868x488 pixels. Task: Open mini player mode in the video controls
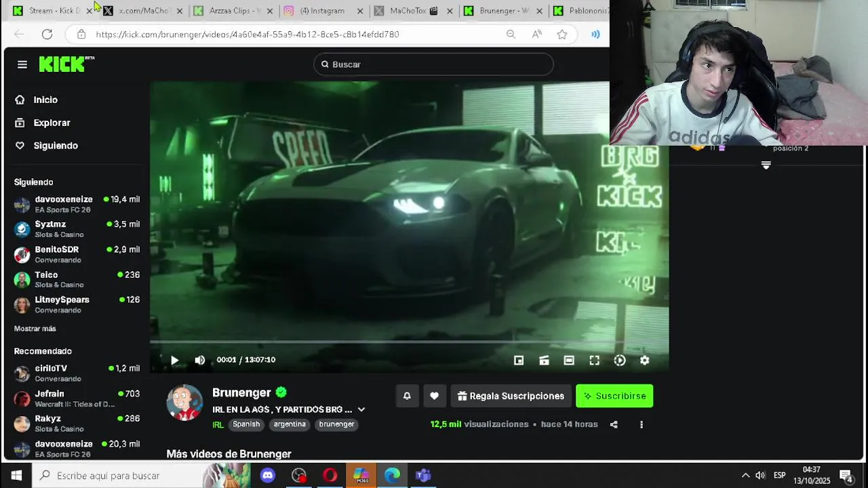pyautogui.click(x=519, y=361)
